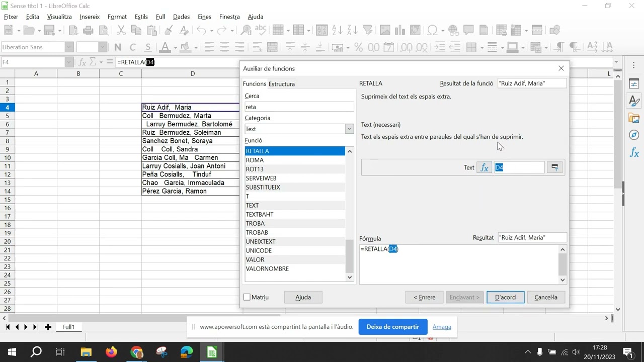644x362 pixels.
Task: Click the New document icon
Action: (x=9, y=30)
